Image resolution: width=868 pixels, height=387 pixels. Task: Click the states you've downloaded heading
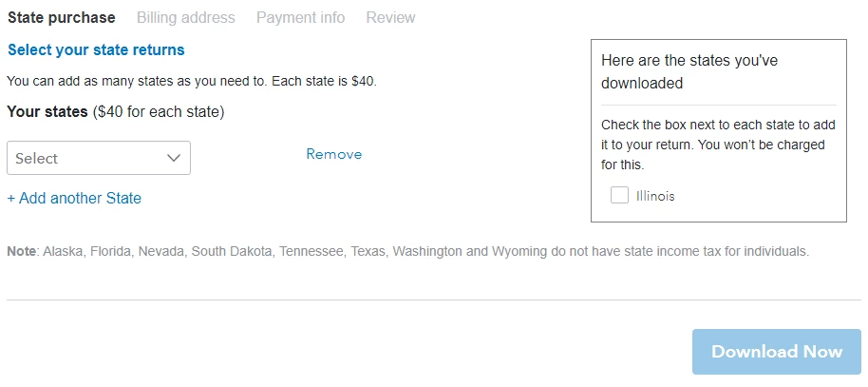pos(689,71)
